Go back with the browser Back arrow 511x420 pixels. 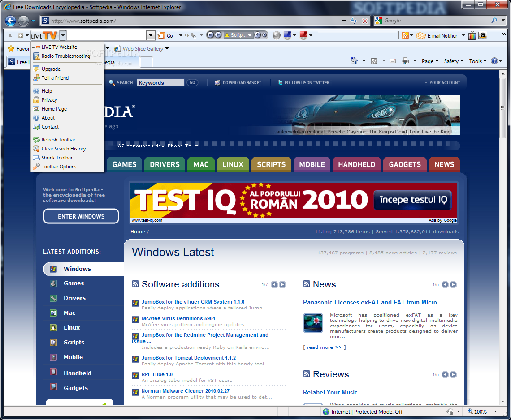pyautogui.click(x=10, y=21)
